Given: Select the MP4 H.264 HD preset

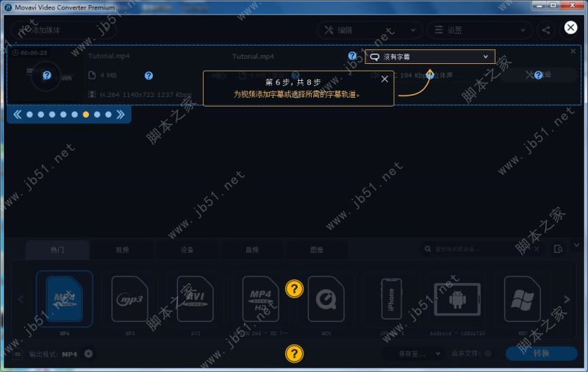Looking at the screenshot, I should [x=261, y=300].
